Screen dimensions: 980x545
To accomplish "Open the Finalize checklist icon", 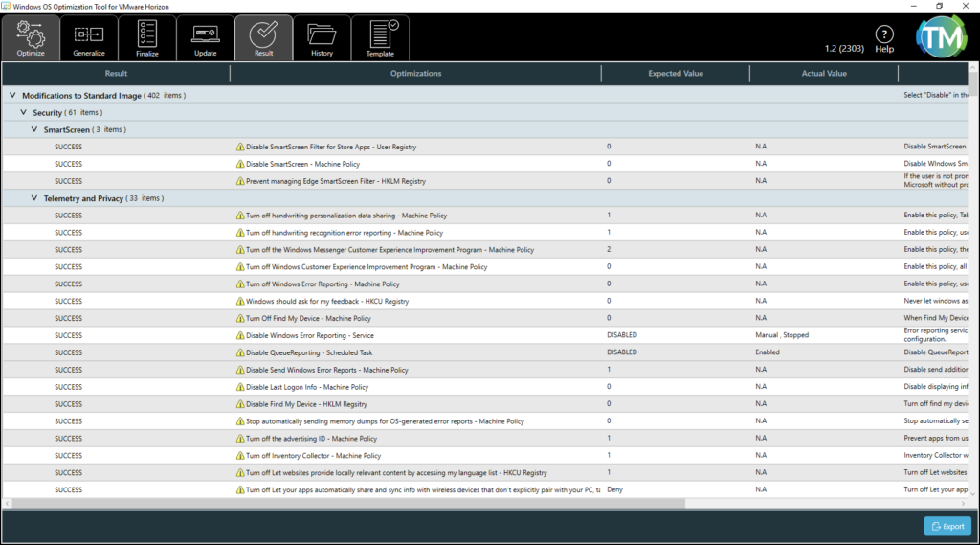I will [147, 38].
